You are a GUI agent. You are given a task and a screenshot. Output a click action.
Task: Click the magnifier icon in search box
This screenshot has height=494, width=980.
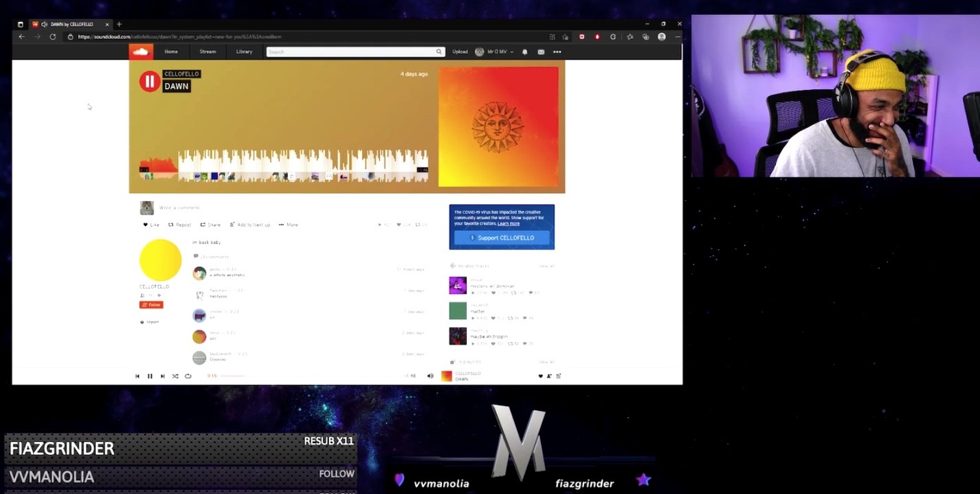coord(439,52)
